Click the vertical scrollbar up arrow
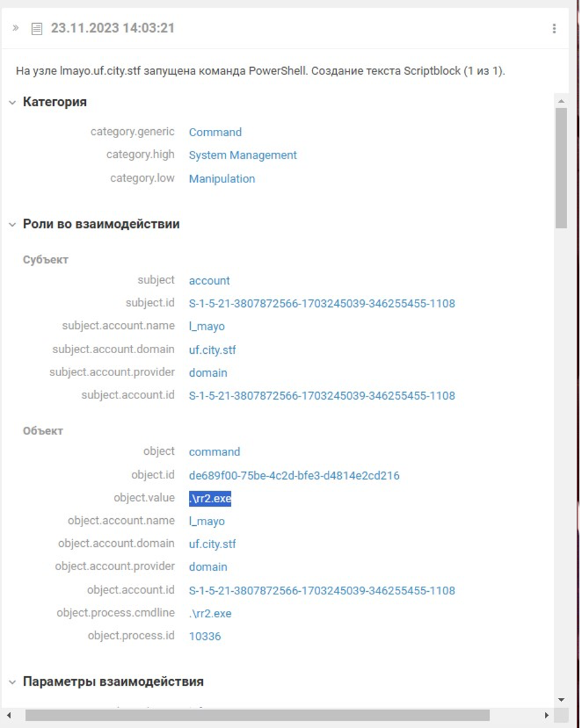Image resolution: width=580 pixels, height=728 pixels. (x=561, y=101)
